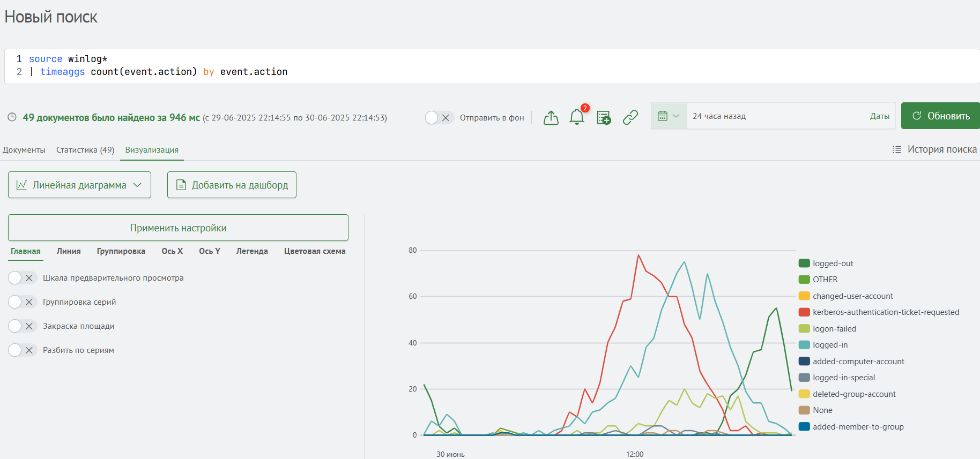
Task: Click the None legend swatch
Action: click(804, 410)
